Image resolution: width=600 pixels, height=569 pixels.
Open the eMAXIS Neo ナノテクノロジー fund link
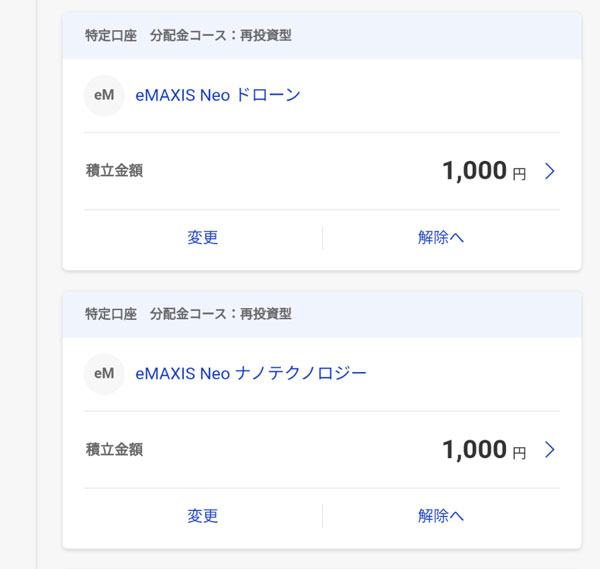tap(251, 374)
